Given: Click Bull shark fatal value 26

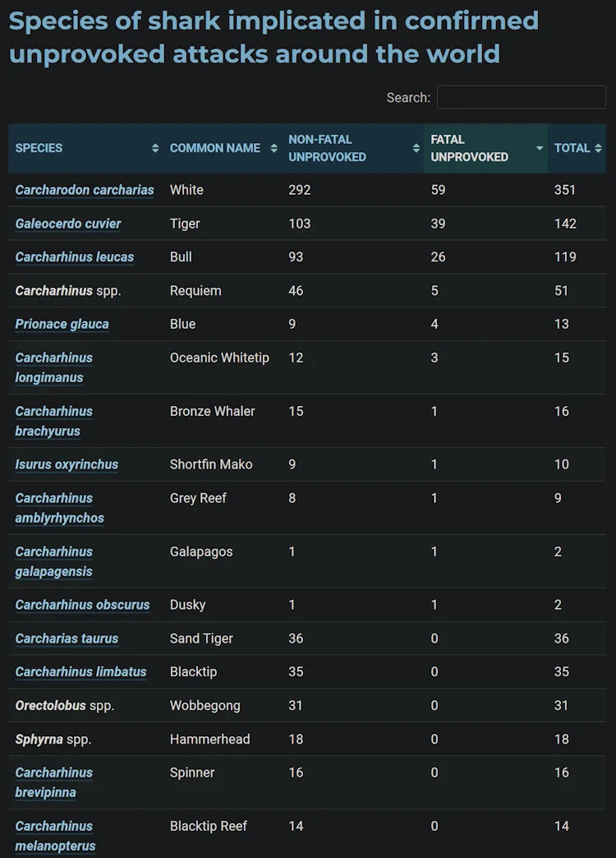Looking at the screenshot, I should coord(439,257).
